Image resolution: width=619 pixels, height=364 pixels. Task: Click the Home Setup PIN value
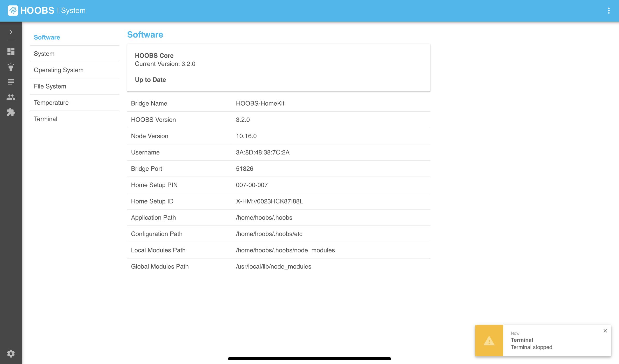[252, 185]
